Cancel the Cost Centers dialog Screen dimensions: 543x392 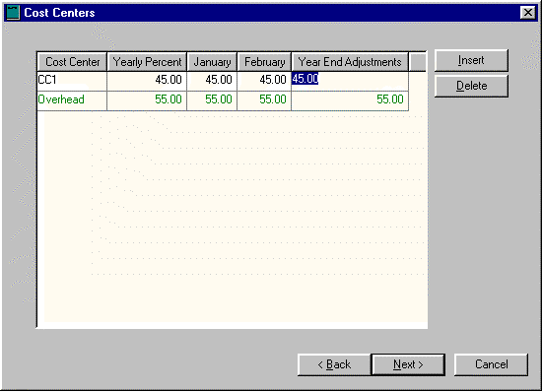pos(491,364)
